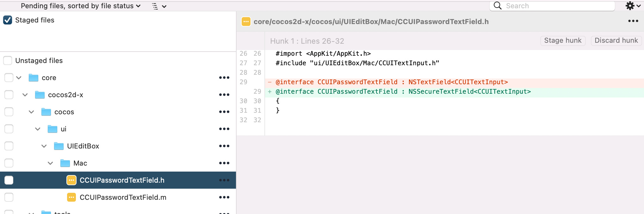The height and width of the screenshot is (214, 644).
Task: Open more options for the UIEditBox folder
Action: tap(224, 146)
